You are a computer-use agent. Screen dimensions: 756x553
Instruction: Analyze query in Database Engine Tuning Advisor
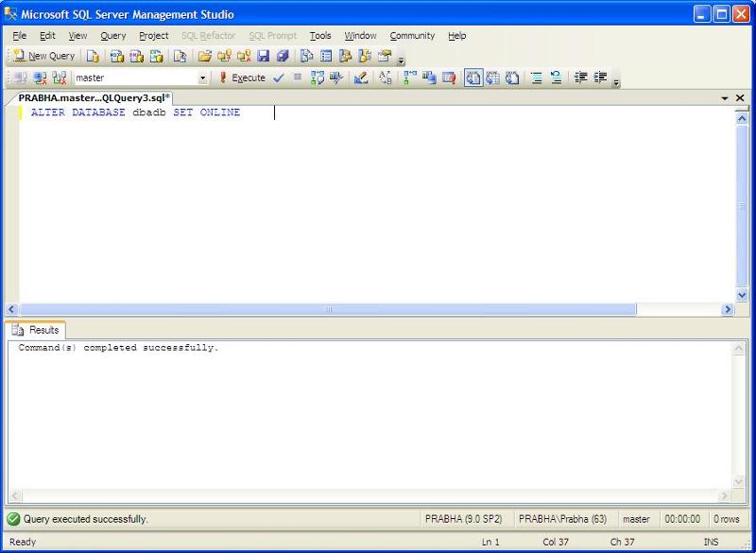336,78
